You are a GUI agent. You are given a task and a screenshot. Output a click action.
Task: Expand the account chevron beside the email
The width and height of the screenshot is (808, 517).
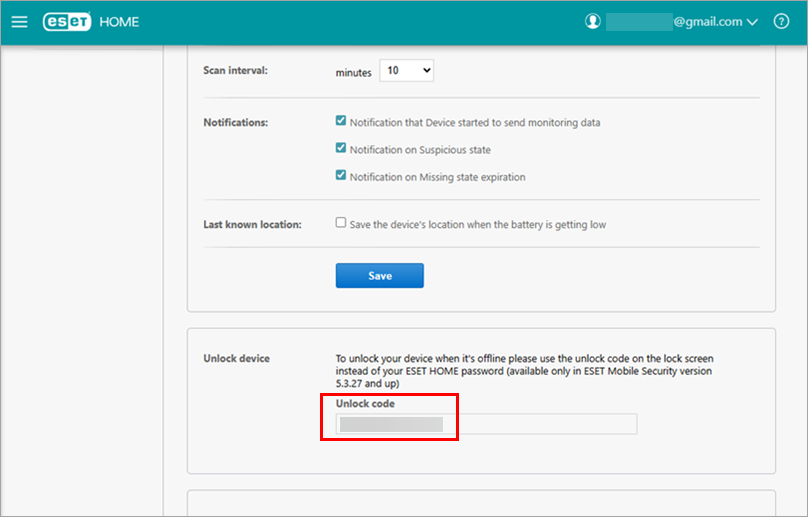point(752,22)
